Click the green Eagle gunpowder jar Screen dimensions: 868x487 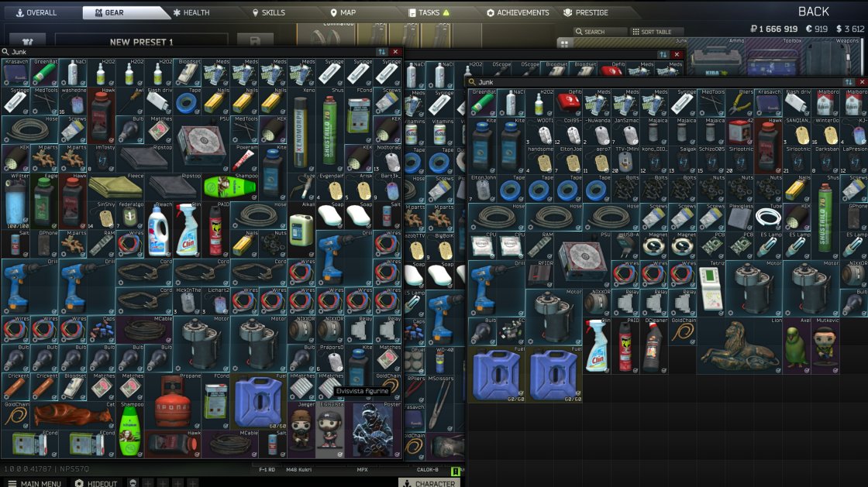pyautogui.click(x=44, y=201)
